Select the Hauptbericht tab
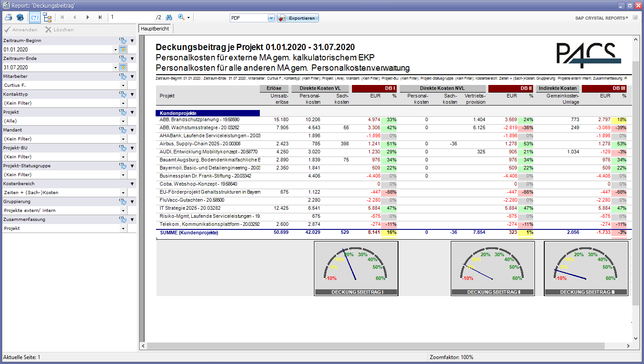644x364 pixels. coord(155,29)
